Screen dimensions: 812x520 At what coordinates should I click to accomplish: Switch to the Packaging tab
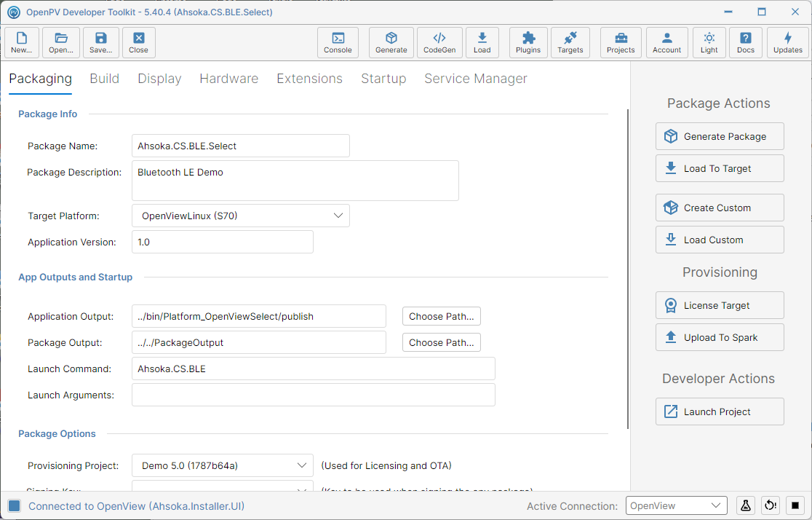41,78
